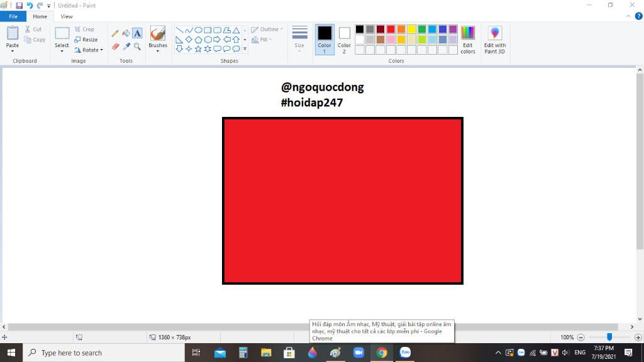
Task: Click the Zoom in plus button
Action: point(638,337)
